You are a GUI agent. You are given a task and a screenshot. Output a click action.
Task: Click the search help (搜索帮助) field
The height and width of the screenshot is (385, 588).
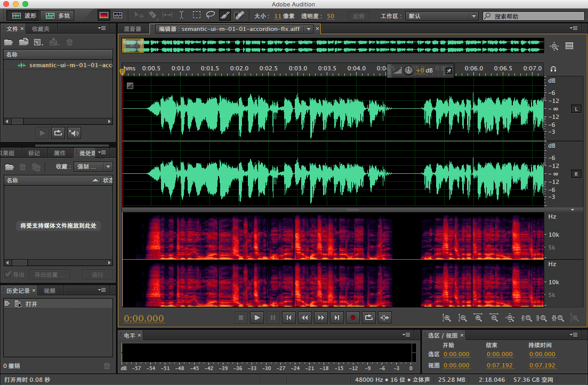tap(533, 16)
